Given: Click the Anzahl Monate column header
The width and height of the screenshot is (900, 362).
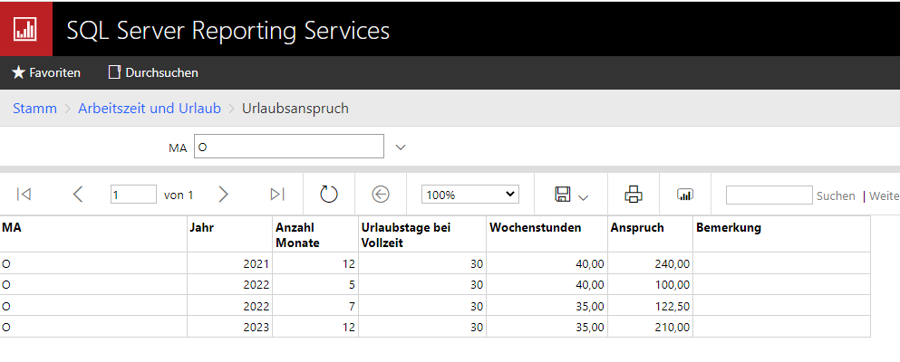Looking at the screenshot, I should pos(316,234).
